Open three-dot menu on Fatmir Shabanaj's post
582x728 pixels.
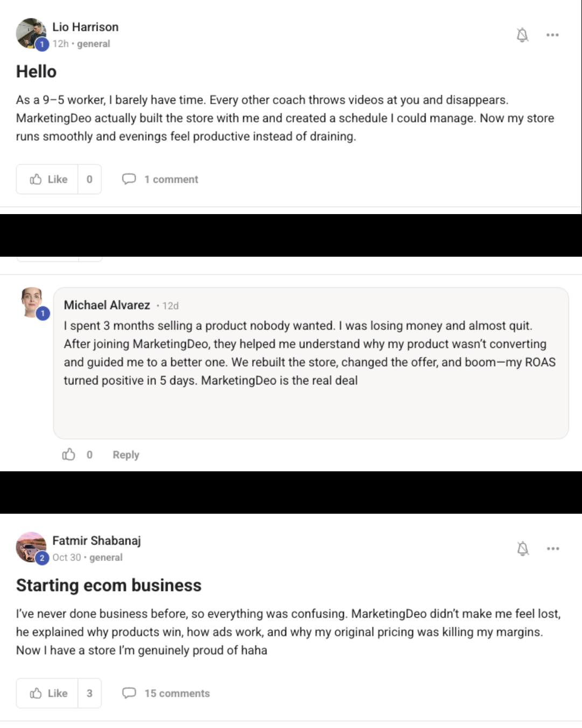pyautogui.click(x=552, y=549)
